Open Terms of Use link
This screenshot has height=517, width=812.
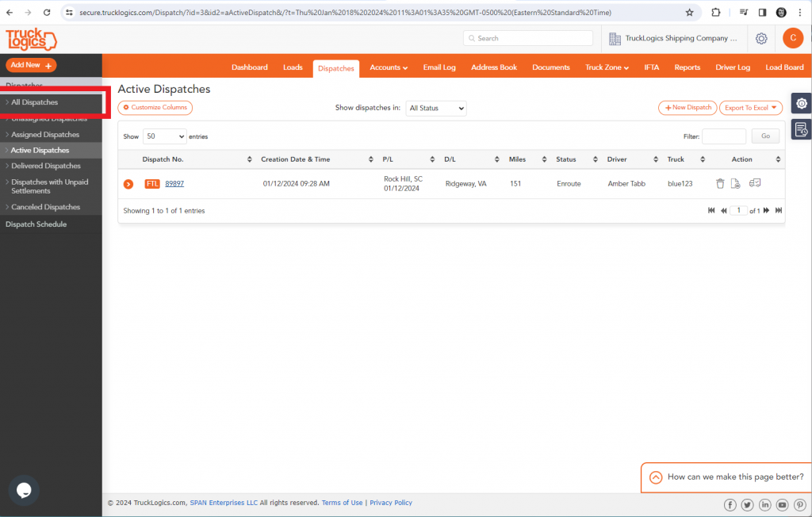[x=342, y=503]
